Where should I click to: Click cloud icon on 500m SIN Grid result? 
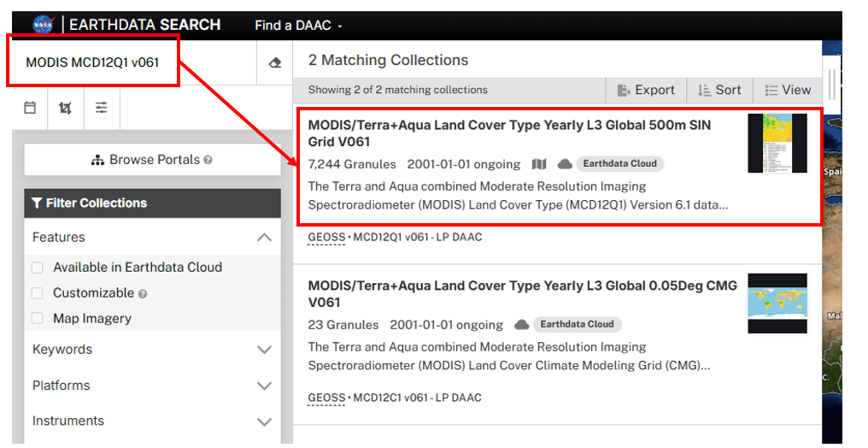(x=565, y=164)
